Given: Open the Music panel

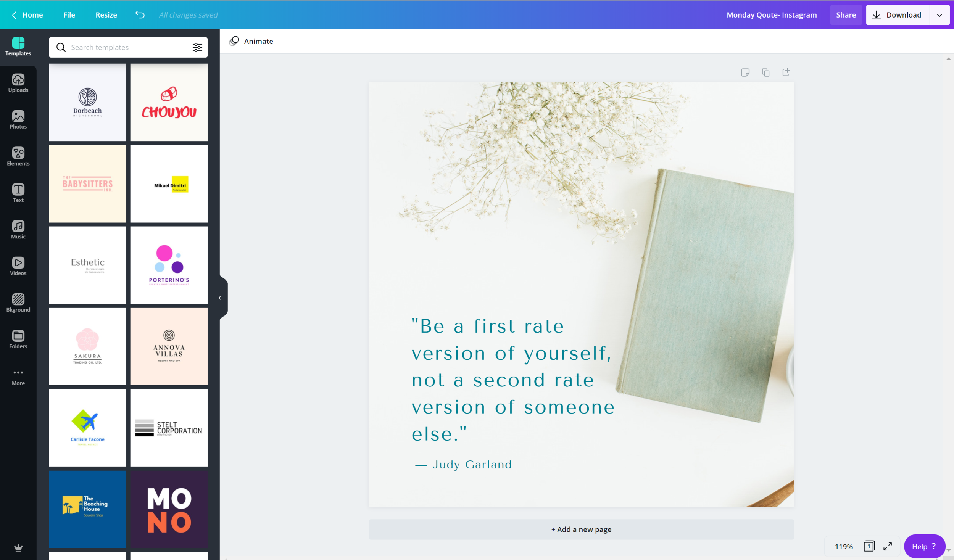Looking at the screenshot, I should pyautogui.click(x=18, y=230).
